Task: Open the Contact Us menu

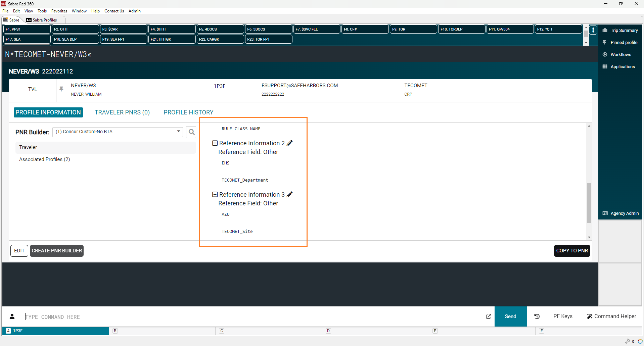Action: pos(114,11)
